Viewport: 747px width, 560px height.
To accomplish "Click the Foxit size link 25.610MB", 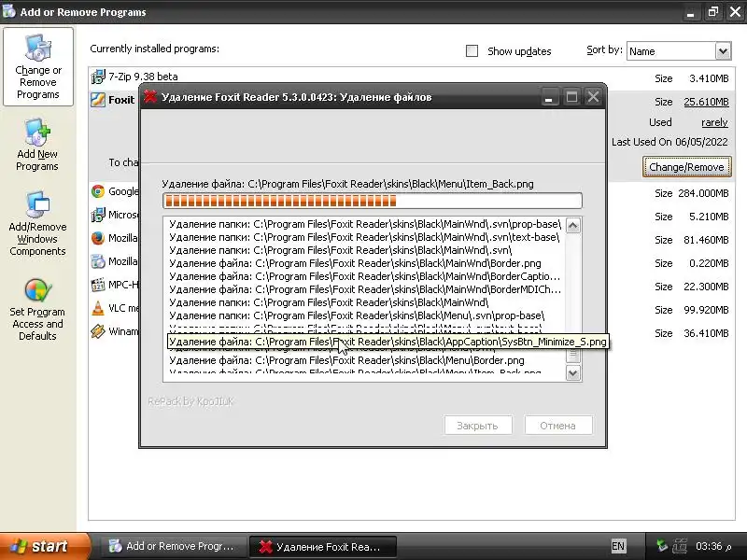I will 706,102.
